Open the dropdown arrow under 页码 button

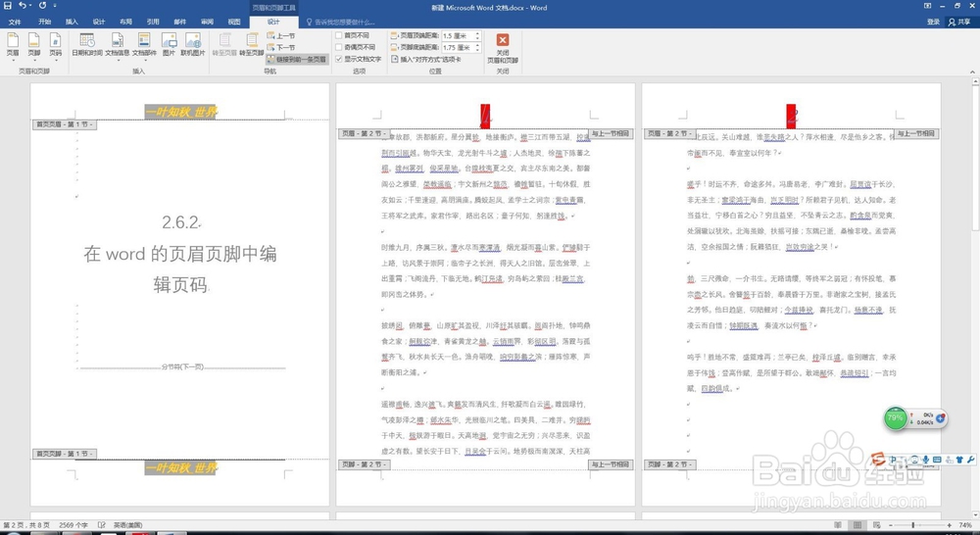point(56,60)
